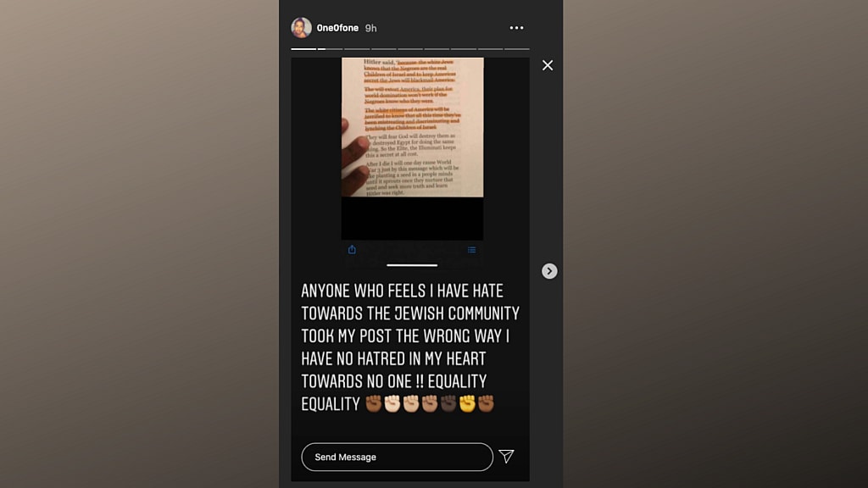Screen dimensions: 868x488
Task: Jump to the first story progress segment
Action: 303,48
